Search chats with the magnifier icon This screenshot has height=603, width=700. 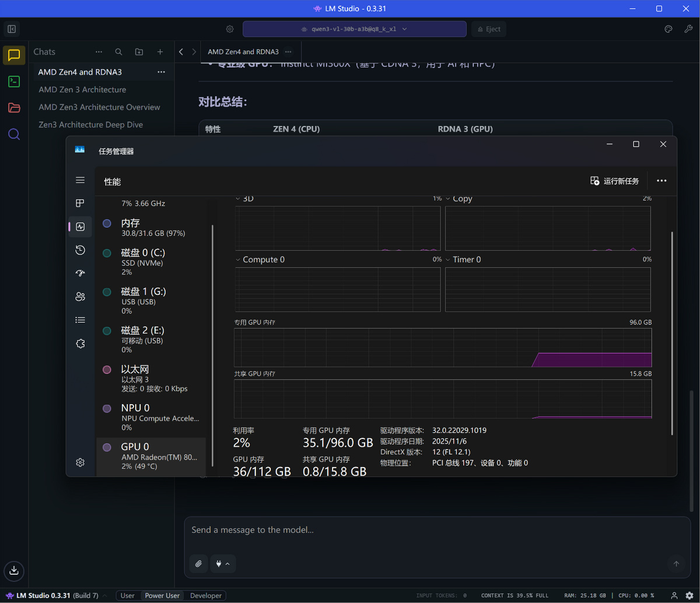point(118,52)
